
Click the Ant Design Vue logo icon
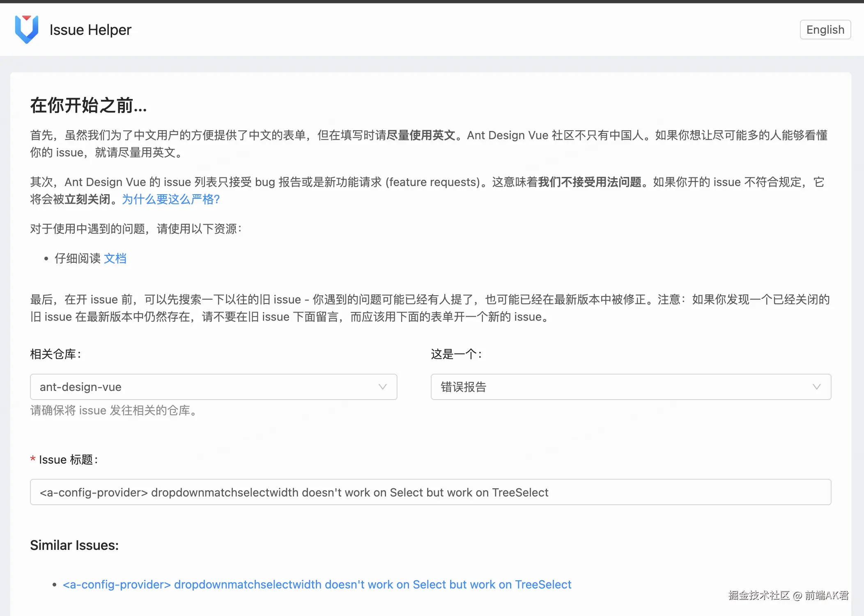click(x=26, y=30)
